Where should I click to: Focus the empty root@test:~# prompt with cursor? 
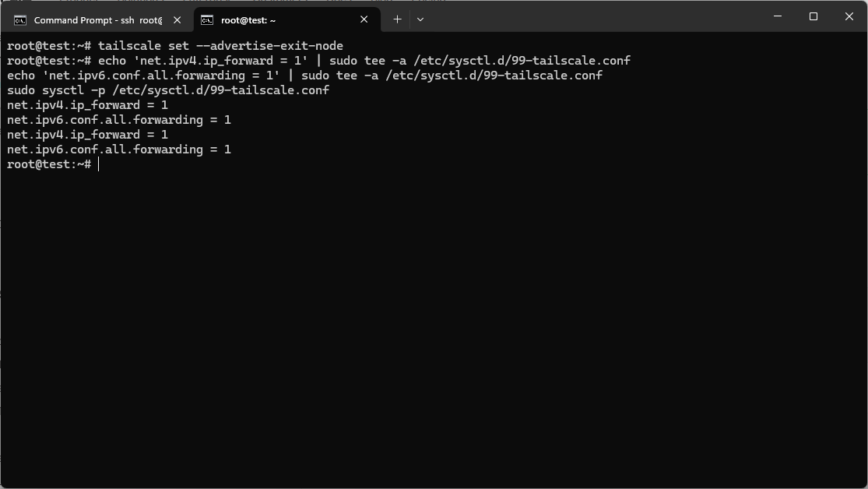53,164
